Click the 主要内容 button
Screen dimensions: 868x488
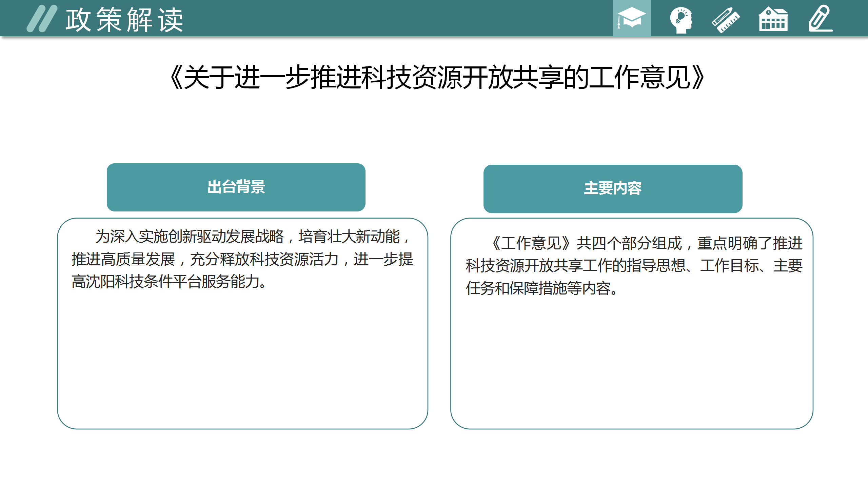613,188
